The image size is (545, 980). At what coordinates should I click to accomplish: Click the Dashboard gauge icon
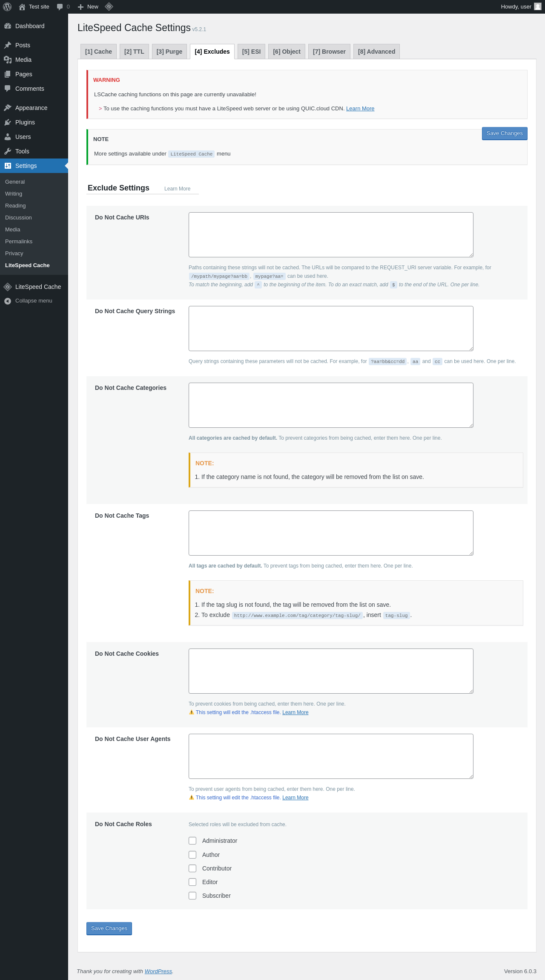tap(8, 26)
